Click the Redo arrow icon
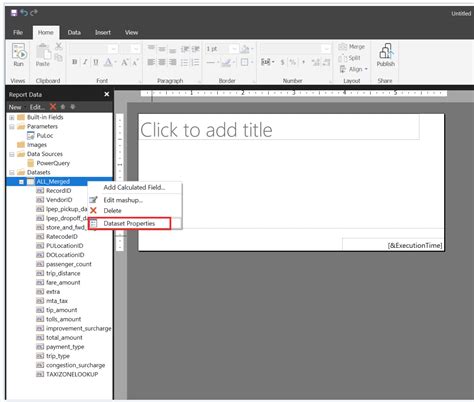This screenshot has height=402, width=474. tap(34, 13)
